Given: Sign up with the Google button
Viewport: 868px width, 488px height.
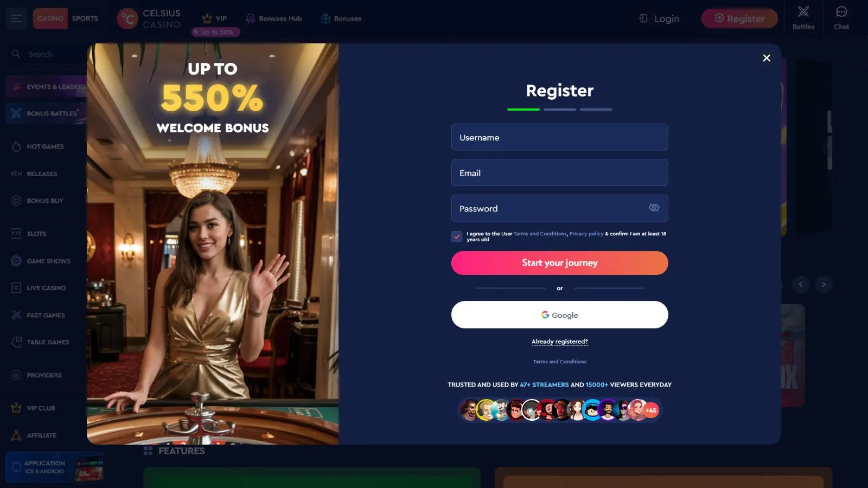Looking at the screenshot, I should pyautogui.click(x=560, y=314).
